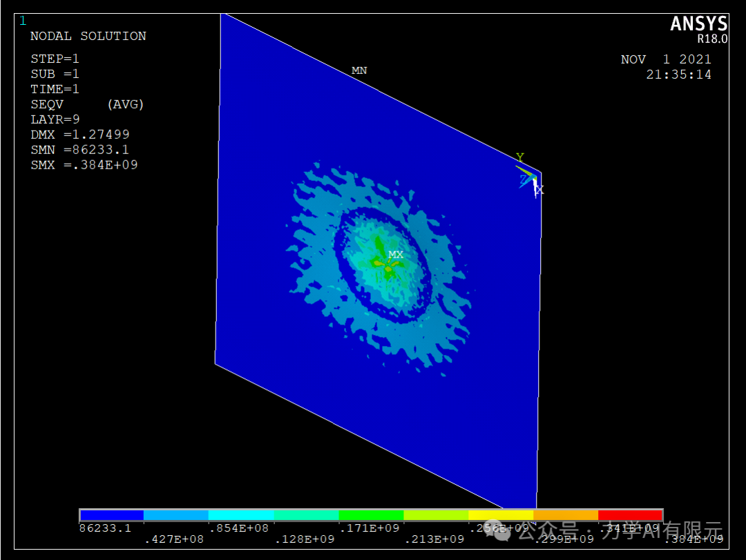This screenshot has height=560, width=746.
Task: Click window number 1 indicator
Action: [x=23, y=21]
